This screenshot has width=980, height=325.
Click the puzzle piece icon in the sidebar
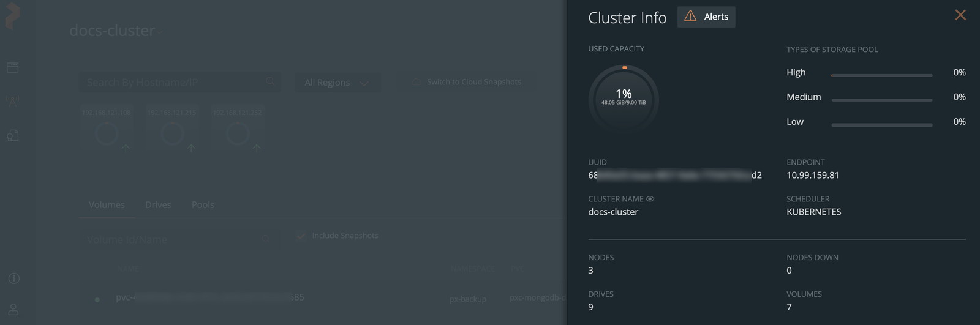click(x=13, y=135)
